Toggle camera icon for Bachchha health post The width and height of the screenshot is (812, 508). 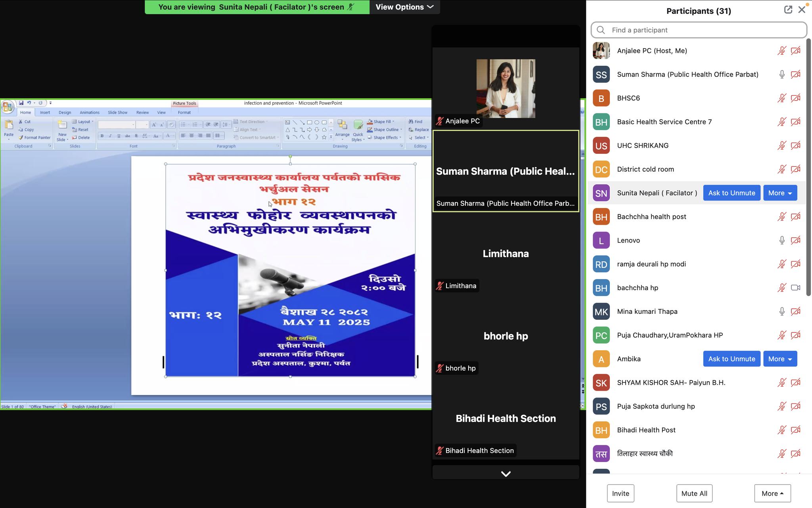click(795, 217)
